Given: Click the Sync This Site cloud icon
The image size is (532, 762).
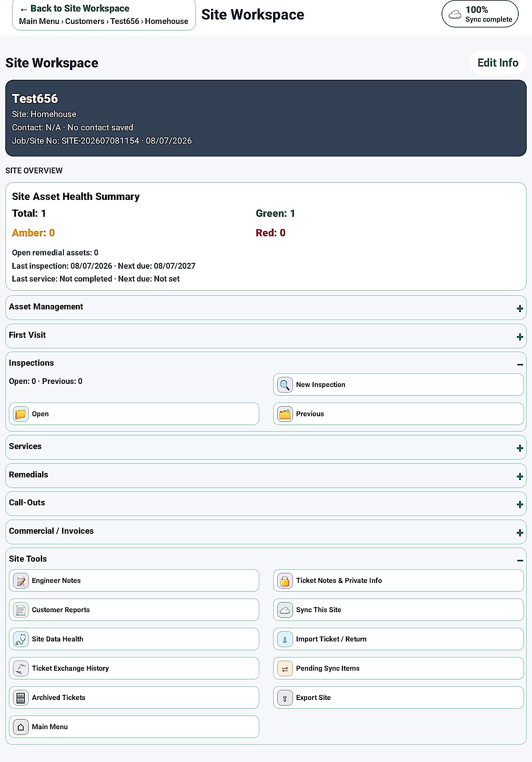Looking at the screenshot, I should [x=285, y=610].
